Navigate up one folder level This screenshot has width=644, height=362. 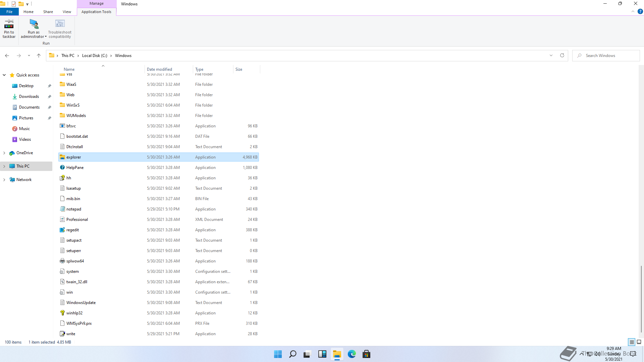coord(39,56)
